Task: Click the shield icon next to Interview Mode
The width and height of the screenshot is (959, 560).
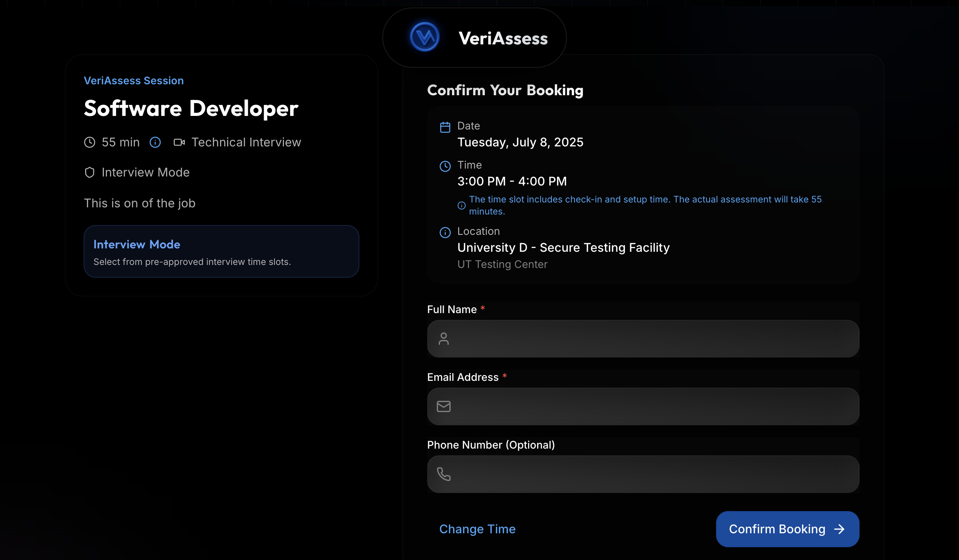Action: [89, 173]
